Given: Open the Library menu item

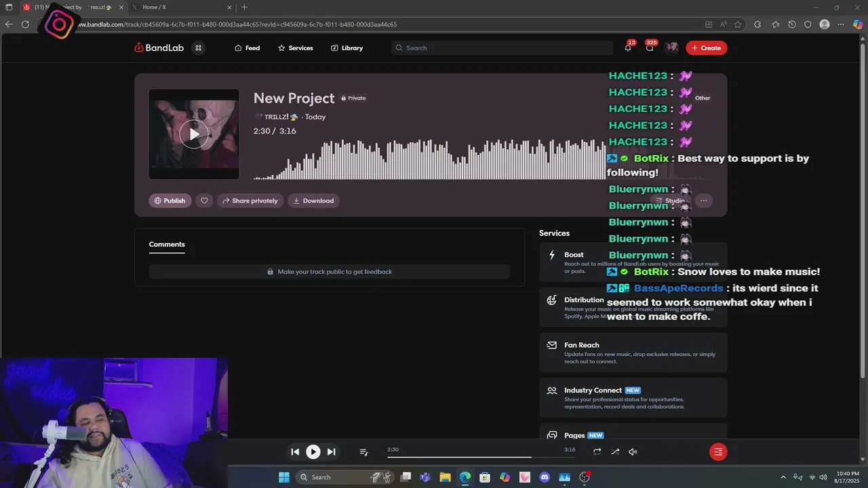Looking at the screenshot, I should point(347,48).
